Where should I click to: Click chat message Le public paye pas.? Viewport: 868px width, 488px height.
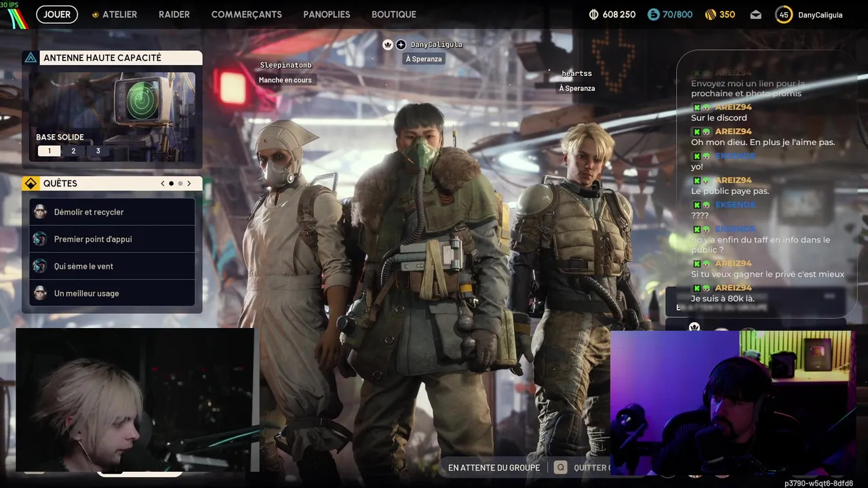point(730,191)
